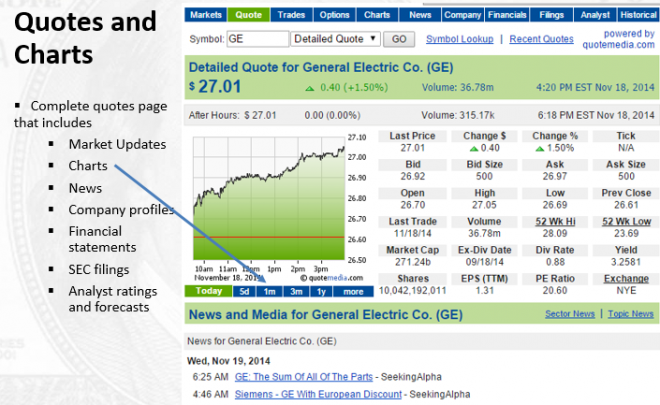Select the Charts tab
The width and height of the screenshot is (660, 405).
378,15
